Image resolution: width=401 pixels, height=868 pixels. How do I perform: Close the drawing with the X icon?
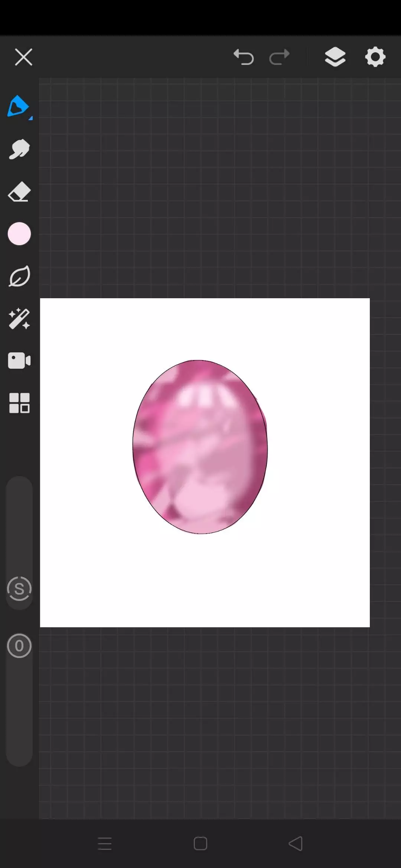click(23, 57)
